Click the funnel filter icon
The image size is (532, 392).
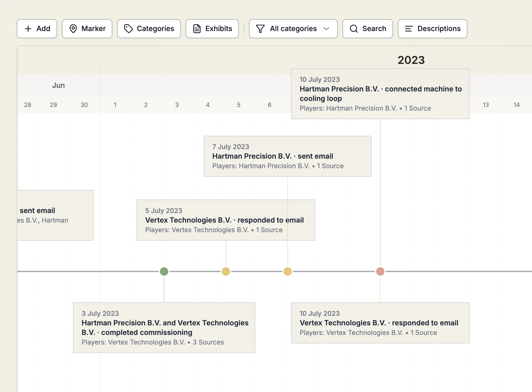(x=260, y=29)
